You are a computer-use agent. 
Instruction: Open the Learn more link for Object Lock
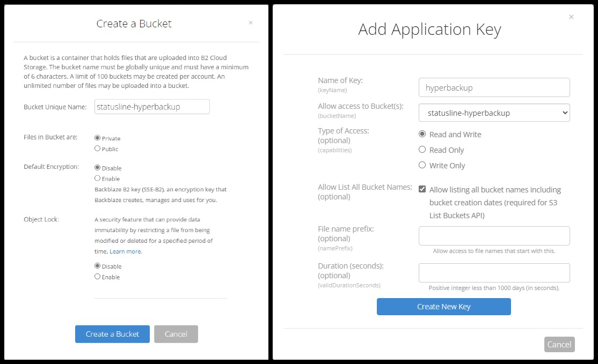coord(126,251)
